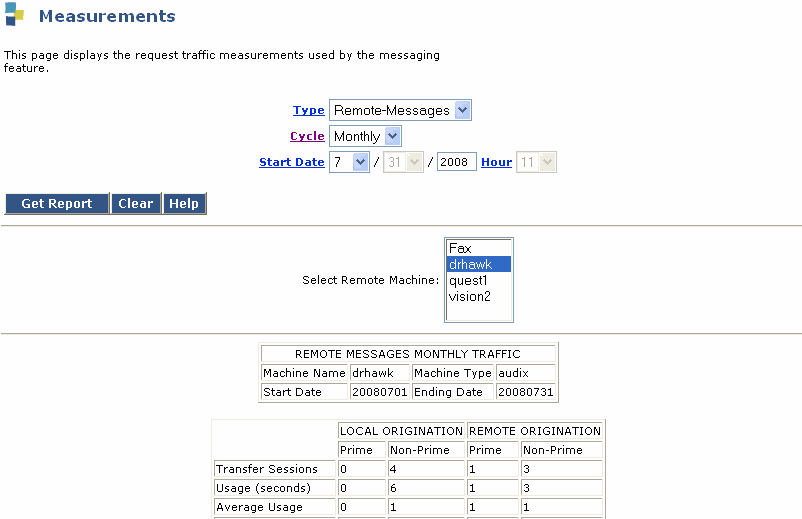The height and width of the screenshot is (519, 802).
Task: Click Prime header under REMOTE ORIGINATION
Action: pos(493,450)
